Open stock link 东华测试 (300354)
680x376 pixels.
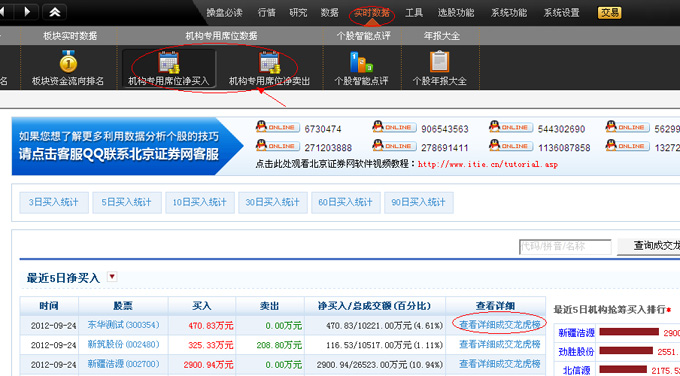123,325
